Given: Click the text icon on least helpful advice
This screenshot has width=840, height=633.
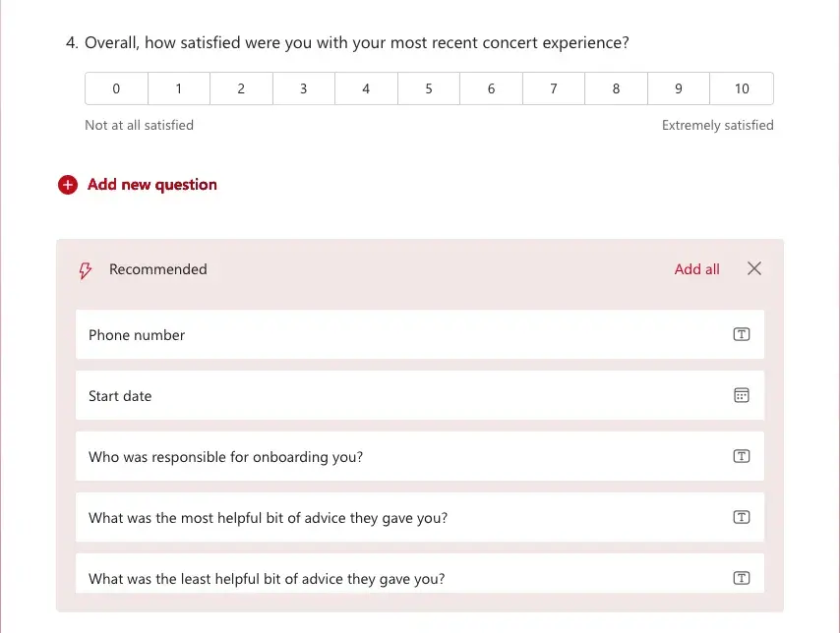Looking at the screenshot, I should pyautogui.click(x=741, y=578).
